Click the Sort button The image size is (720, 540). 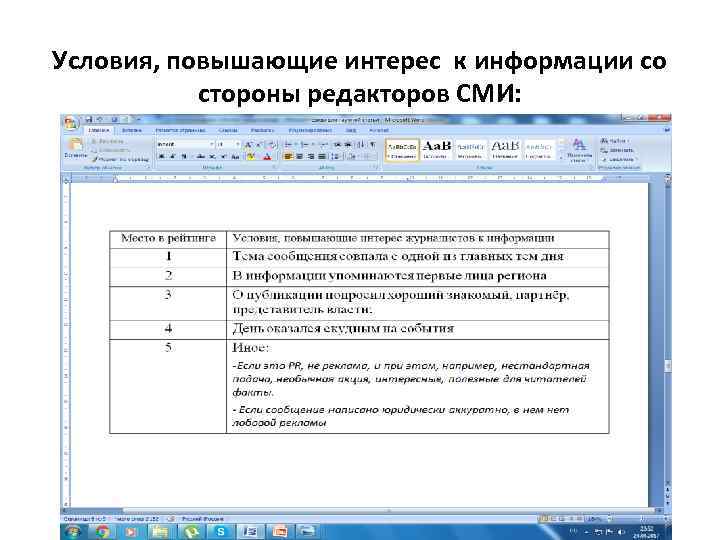coord(360,144)
